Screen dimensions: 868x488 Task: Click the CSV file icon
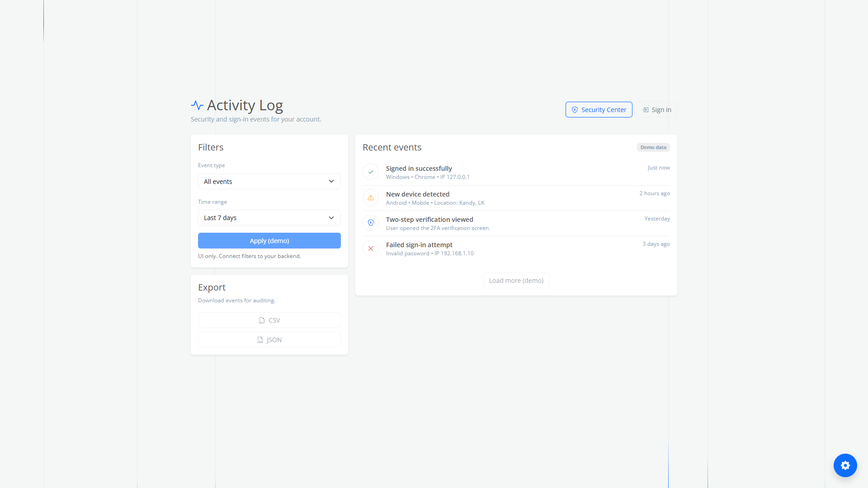[262, 320]
